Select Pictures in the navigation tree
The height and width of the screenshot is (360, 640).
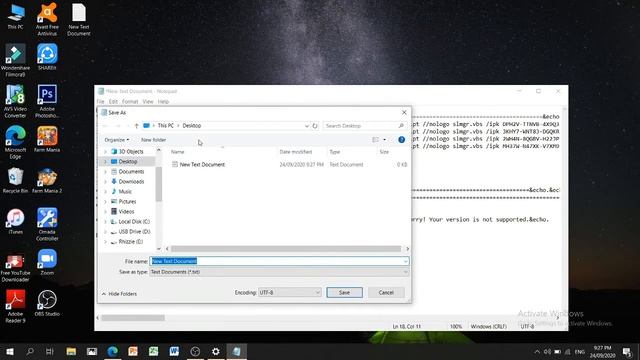coord(127,202)
